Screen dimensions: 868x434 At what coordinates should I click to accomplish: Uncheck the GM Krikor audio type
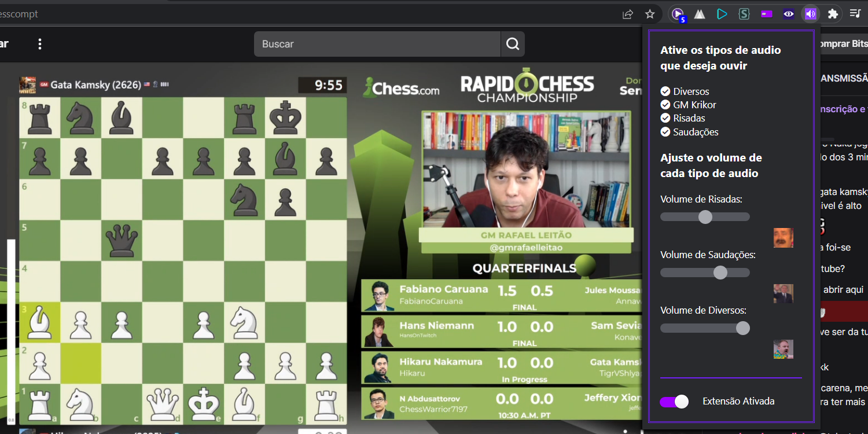click(665, 105)
